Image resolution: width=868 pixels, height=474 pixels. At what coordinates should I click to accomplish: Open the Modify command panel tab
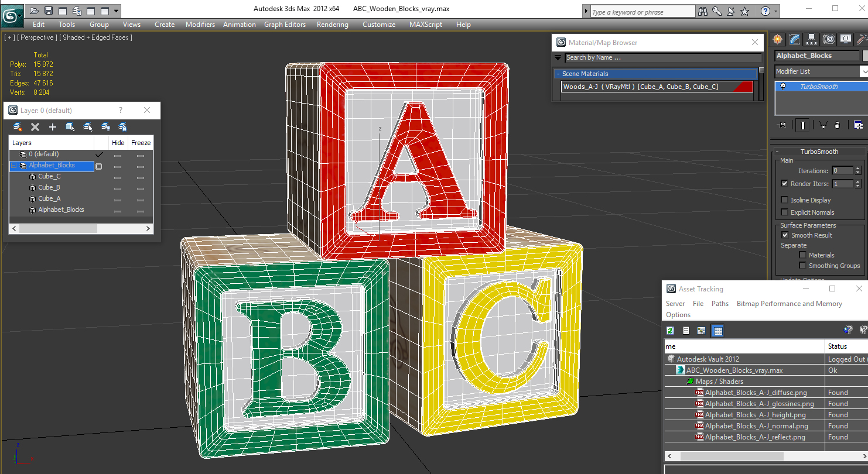click(x=794, y=39)
